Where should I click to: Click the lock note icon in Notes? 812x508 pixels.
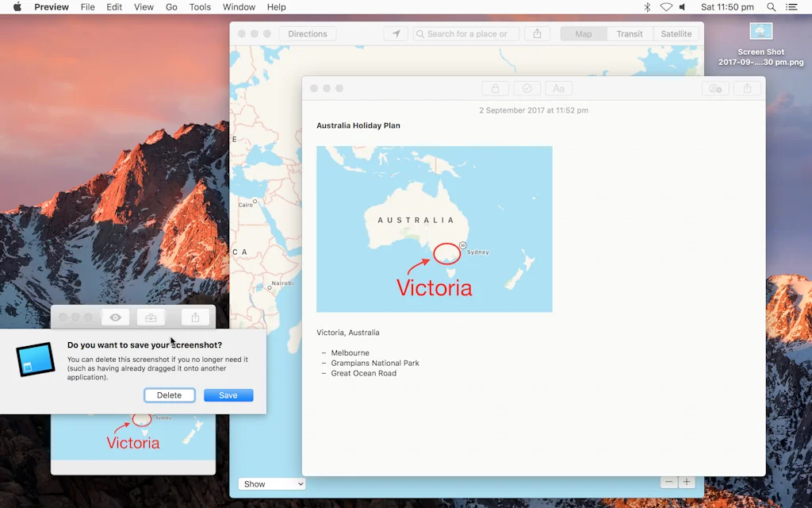coord(495,89)
